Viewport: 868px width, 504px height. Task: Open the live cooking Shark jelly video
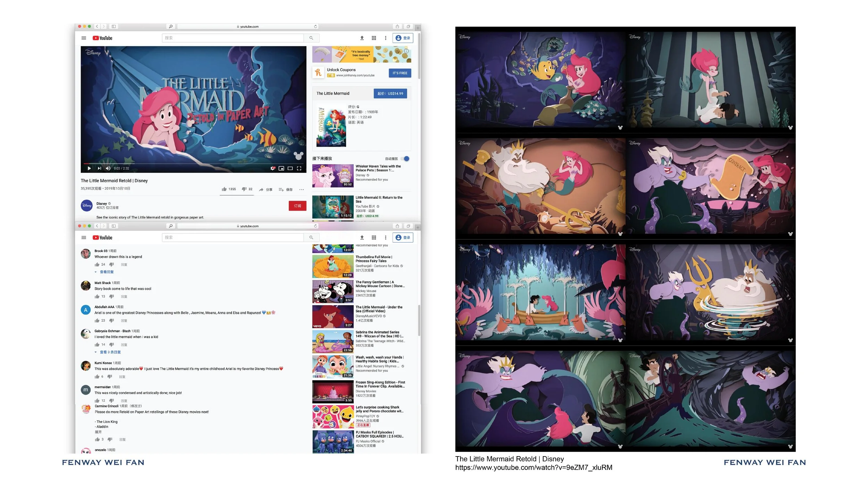(x=333, y=417)
